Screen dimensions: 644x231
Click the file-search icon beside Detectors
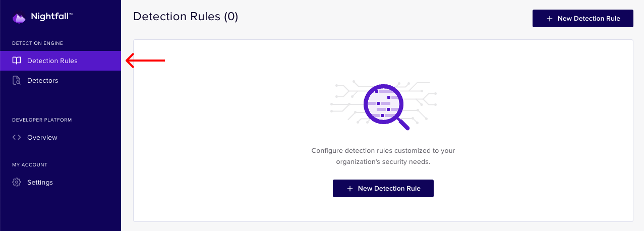pyautogui.click(x=17, y=80)
